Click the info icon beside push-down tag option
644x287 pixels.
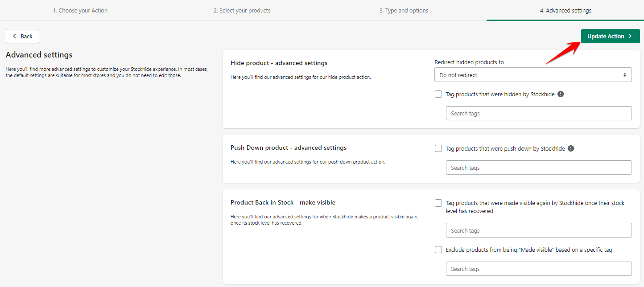click(x=571, y=148)
